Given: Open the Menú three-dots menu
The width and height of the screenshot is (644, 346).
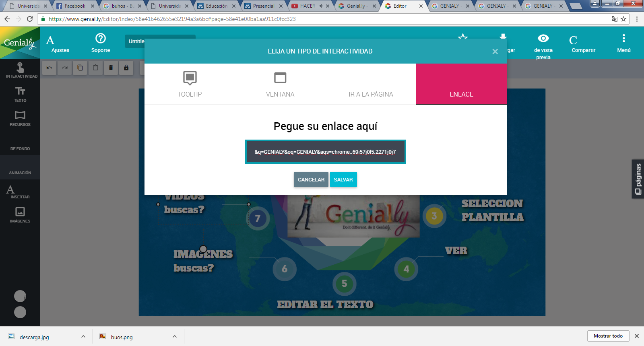Looking at the screenshot, I should click(x=624, y=43).
